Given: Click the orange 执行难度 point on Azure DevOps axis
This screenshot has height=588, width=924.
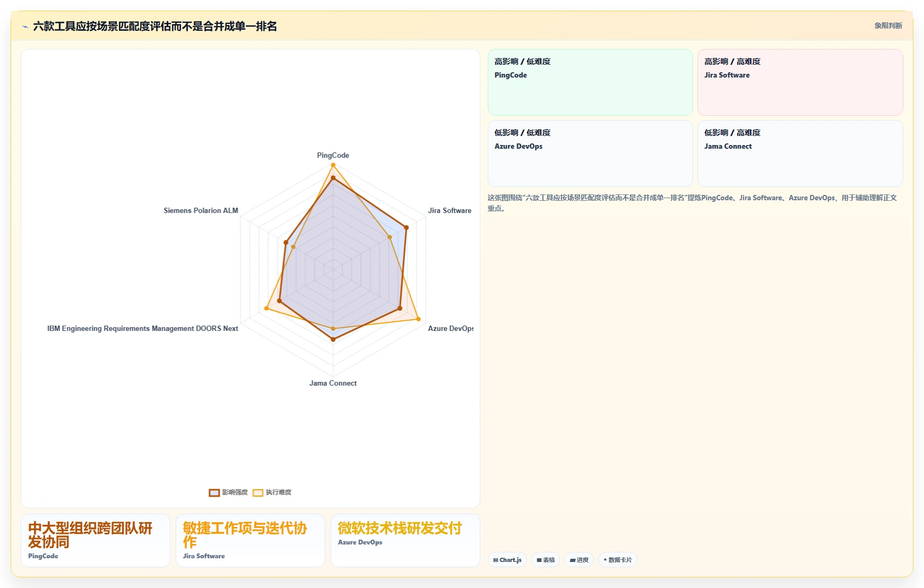Looking at the screenshot, I should (418, 319).
